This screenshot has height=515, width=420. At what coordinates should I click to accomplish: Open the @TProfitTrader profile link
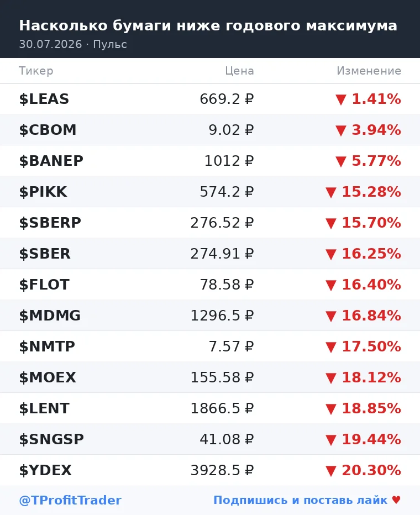click(x=70, y=500)
